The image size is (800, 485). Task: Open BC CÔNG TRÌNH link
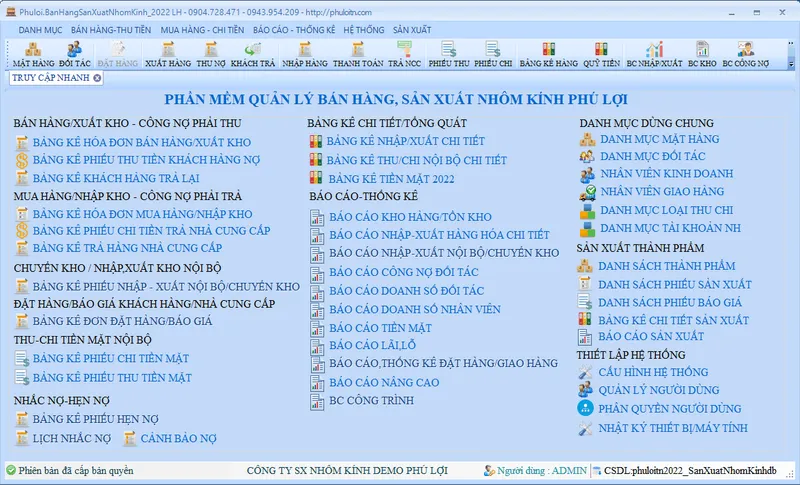[371, 401]
